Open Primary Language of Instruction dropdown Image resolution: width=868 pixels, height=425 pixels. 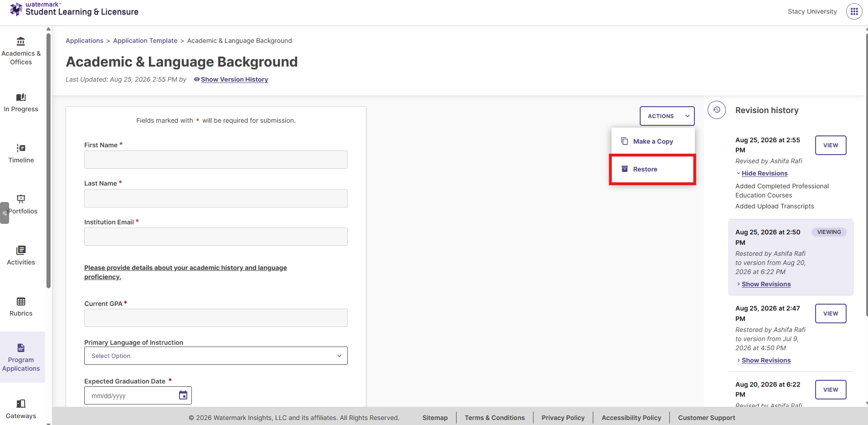coord(216,356)
